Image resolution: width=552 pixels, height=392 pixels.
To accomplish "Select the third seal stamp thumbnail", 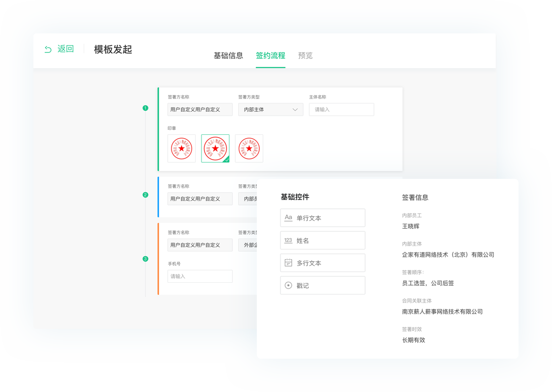I will click(x=249, y=148).
